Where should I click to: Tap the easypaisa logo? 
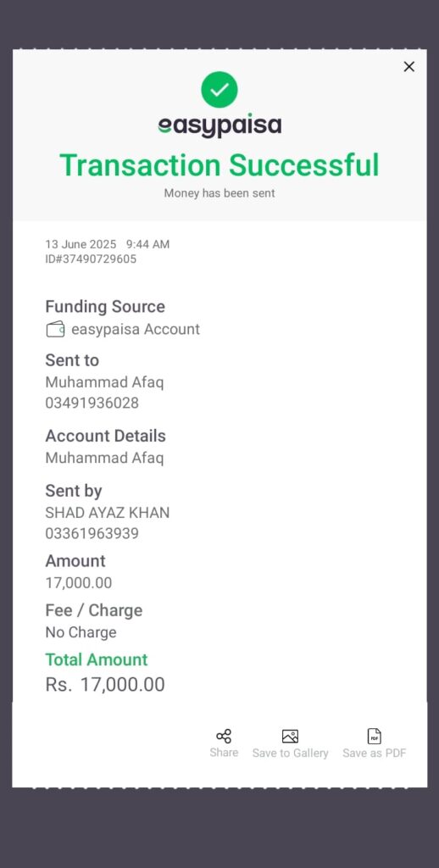tap(219, 126)
